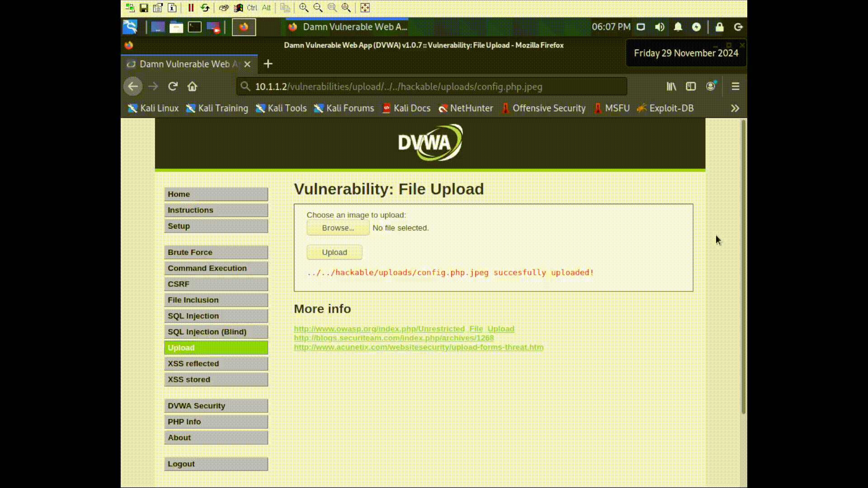This screenshot has height=488, width=868.
Task: Open Firefox library icon
Action: 671,86
